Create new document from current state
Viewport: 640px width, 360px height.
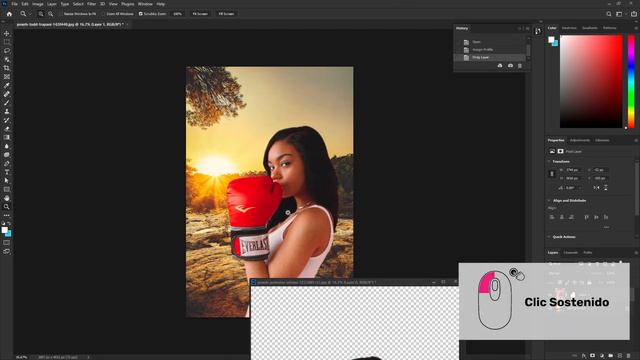(500, 66)
